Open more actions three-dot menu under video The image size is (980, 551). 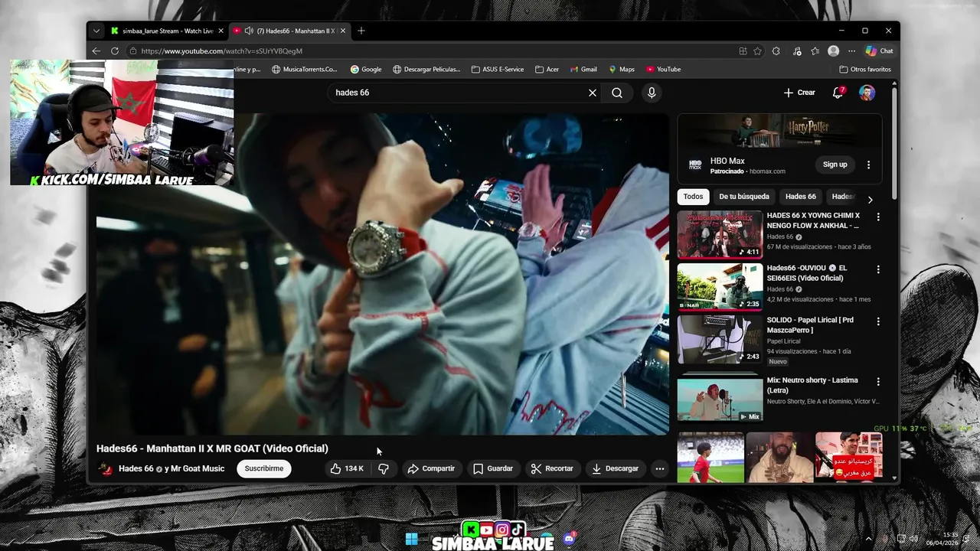coord(659,468)
